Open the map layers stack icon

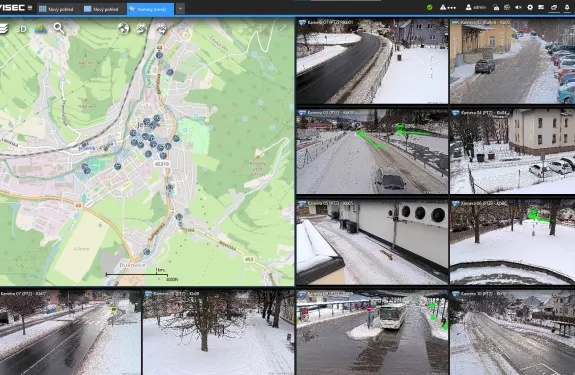pos(3,29)
